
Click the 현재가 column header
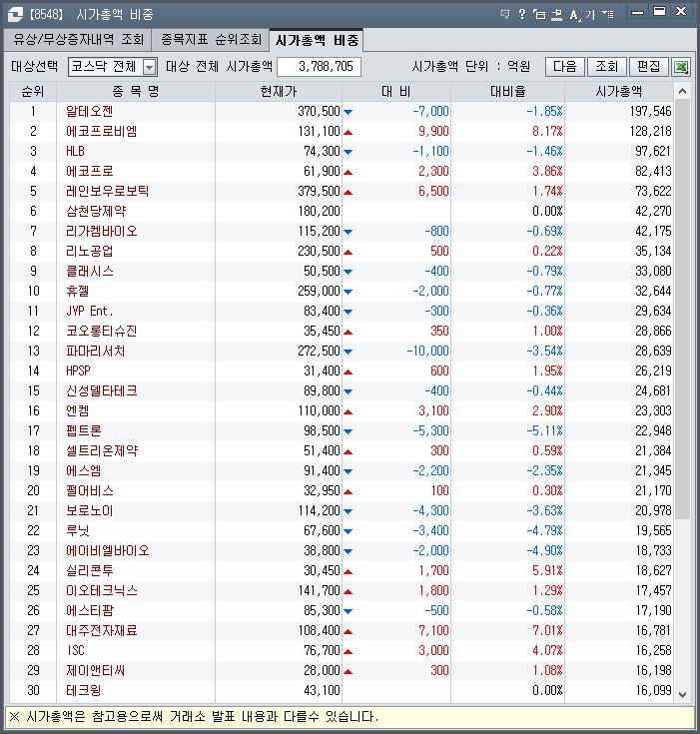[x=279, y=91]
